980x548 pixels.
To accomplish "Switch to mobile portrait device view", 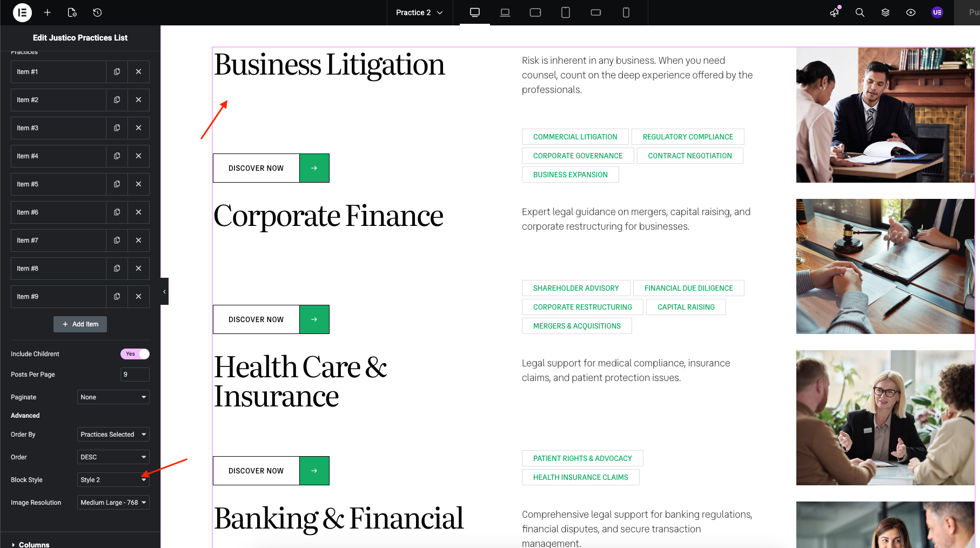I will click(626, 12).
